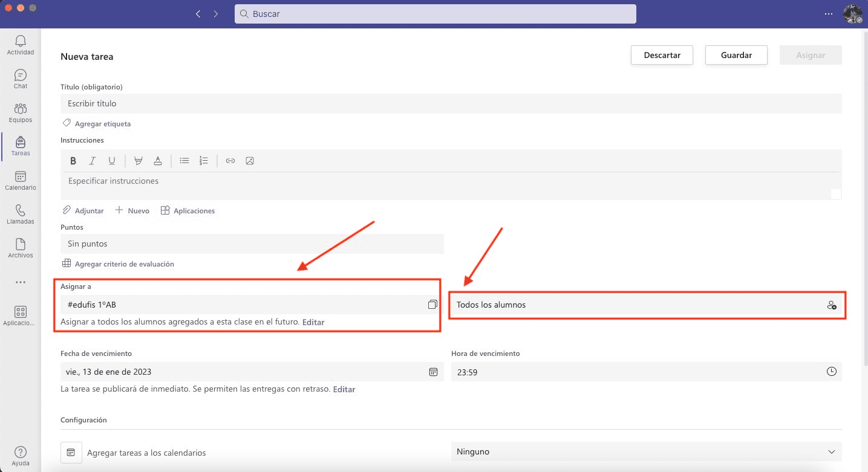Open the due date calendar picker

(x=433, y=372)
